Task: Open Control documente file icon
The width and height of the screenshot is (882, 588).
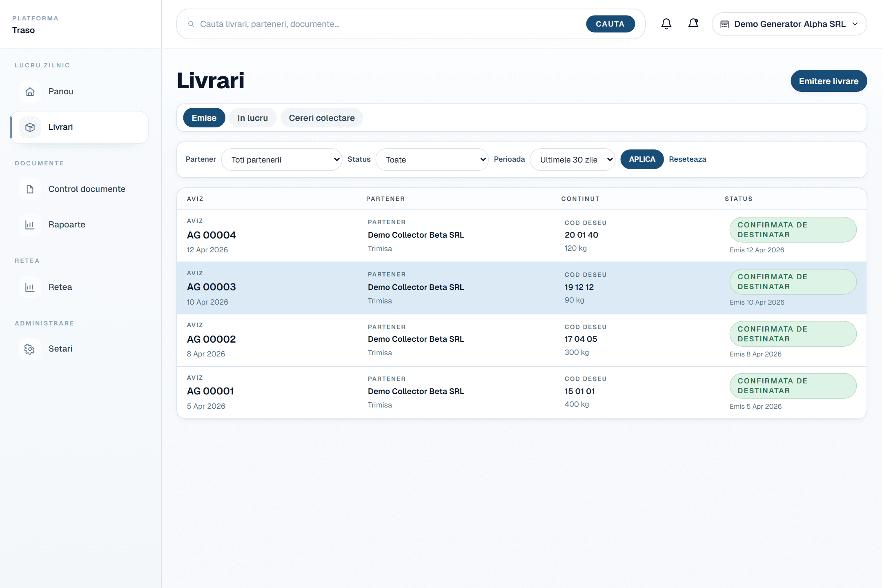Action: click(30, 189)
